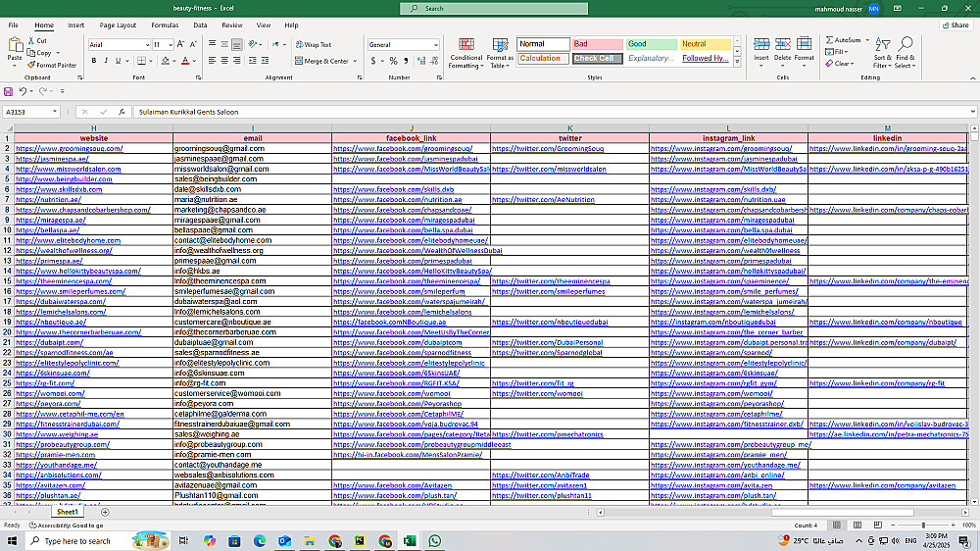Open link https://twitter.com/missworldsalon
The width and height of the screenshot is (980, 551).
pos(549,169)
